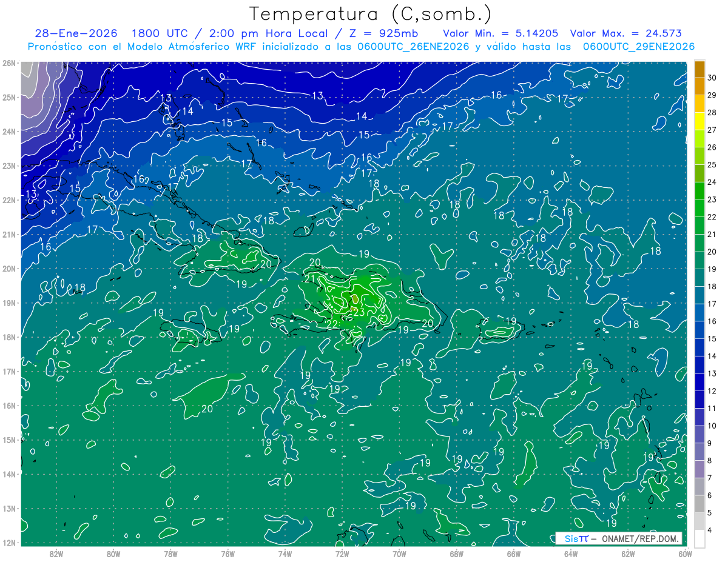Screen dimensions: 728x562
Task: Click the "Valor Max. = 24.573" readout
Action: click(626, 33)
